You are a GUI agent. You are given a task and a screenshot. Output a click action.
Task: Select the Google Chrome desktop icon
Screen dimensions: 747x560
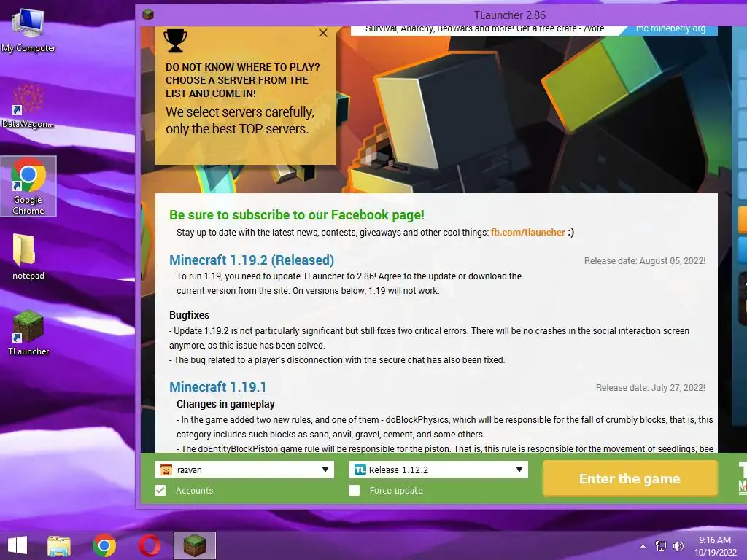(x=28, y=186)
